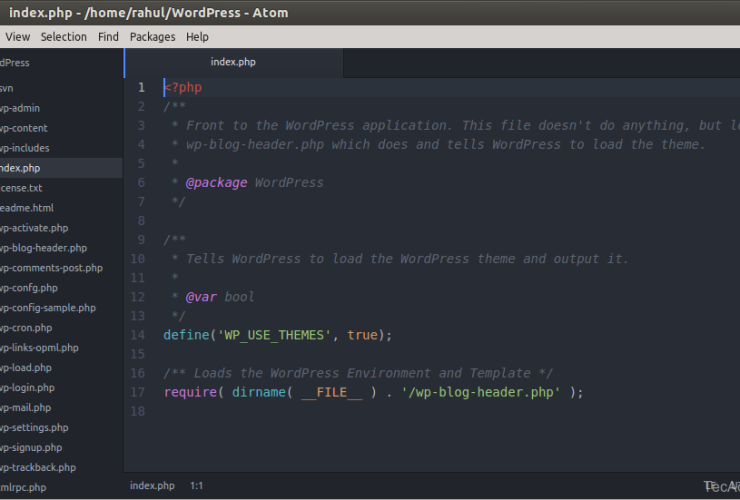This screenshot has height=500, width=740.
Task: Select the index.php editor tab
Action: pyautogui.click(x=233, y=62)
